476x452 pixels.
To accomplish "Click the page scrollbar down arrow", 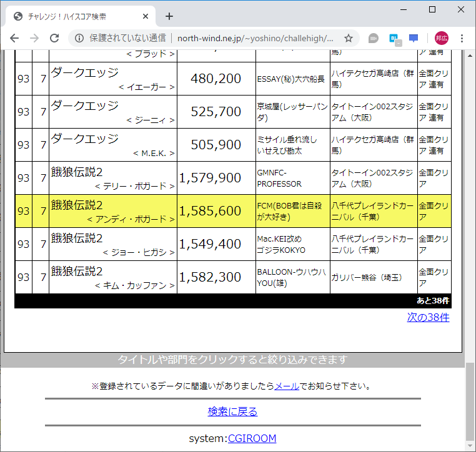I will click(x=470, y=446).
